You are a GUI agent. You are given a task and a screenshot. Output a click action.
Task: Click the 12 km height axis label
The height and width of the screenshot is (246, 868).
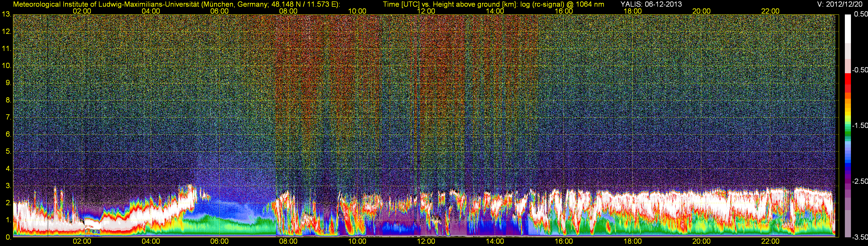[7, 32]
